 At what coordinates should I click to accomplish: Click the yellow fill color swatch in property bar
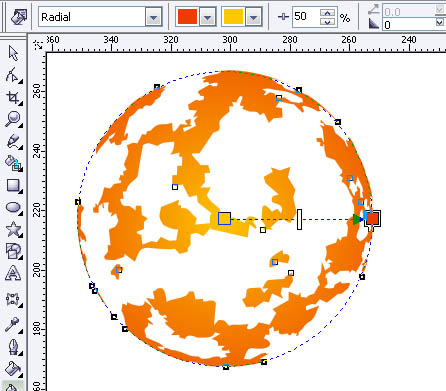pyautogui.click(x=234, y=17)
